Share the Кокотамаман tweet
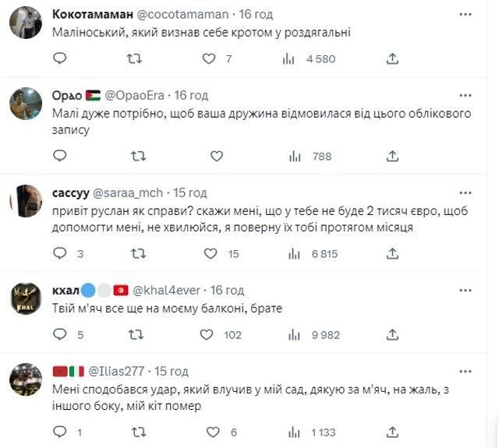499x448 pixels. pyautogui.click(x=392, y=58)
